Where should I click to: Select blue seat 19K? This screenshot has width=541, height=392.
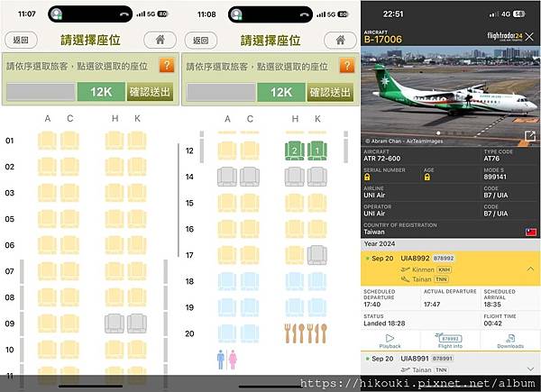tap(317, 307)
